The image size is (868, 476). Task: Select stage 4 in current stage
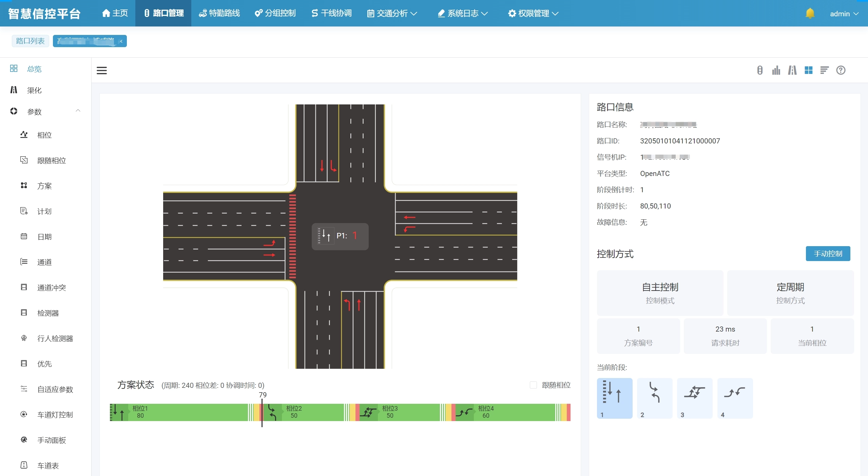click(735, 398)
